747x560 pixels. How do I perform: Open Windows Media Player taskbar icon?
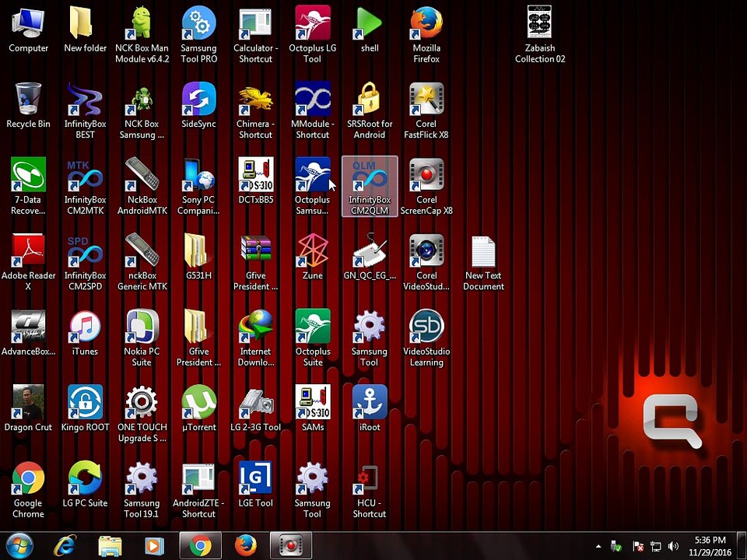click(154, 546)
